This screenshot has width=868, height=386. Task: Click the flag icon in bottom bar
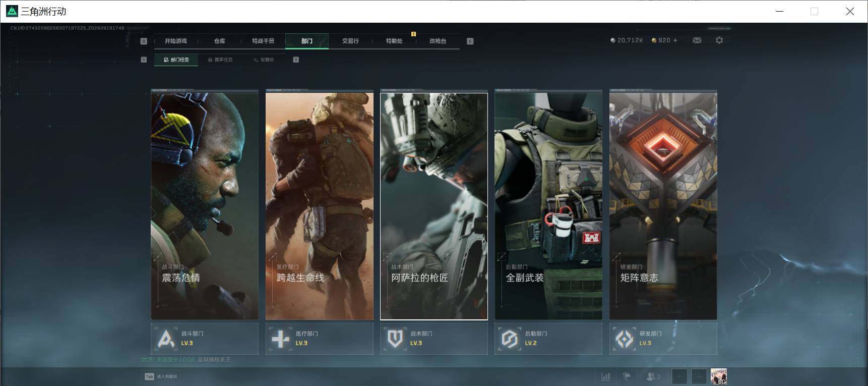pyautogui.click(x=627, y=376)
